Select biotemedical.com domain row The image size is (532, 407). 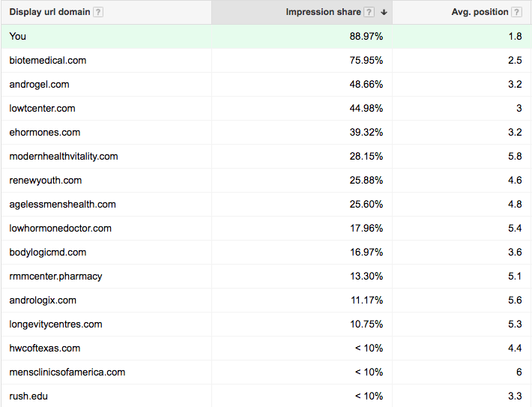266,61
